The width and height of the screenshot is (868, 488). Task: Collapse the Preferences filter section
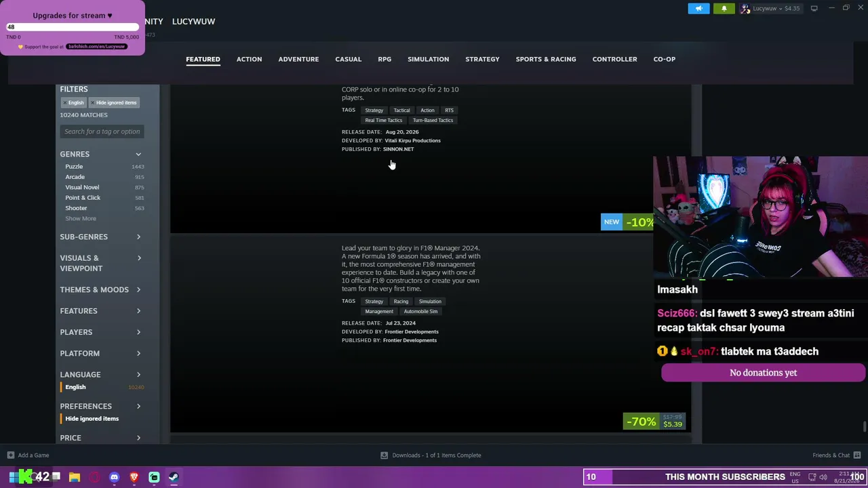pos(100,406)
